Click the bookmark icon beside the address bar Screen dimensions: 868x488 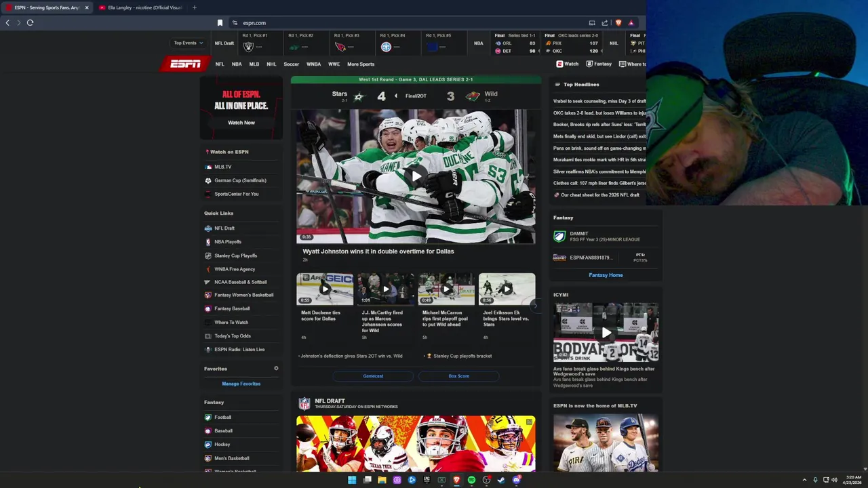pos(220,23)
